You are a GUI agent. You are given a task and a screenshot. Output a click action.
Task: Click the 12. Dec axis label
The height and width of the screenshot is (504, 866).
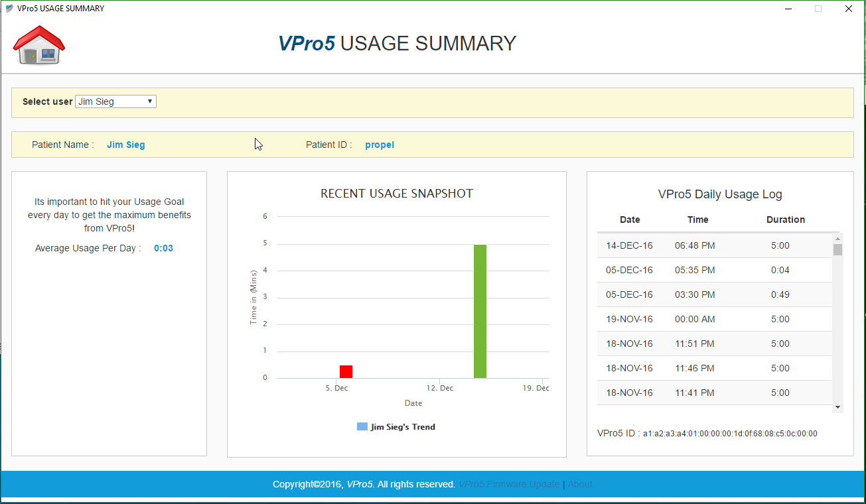(x=440, y=388)
